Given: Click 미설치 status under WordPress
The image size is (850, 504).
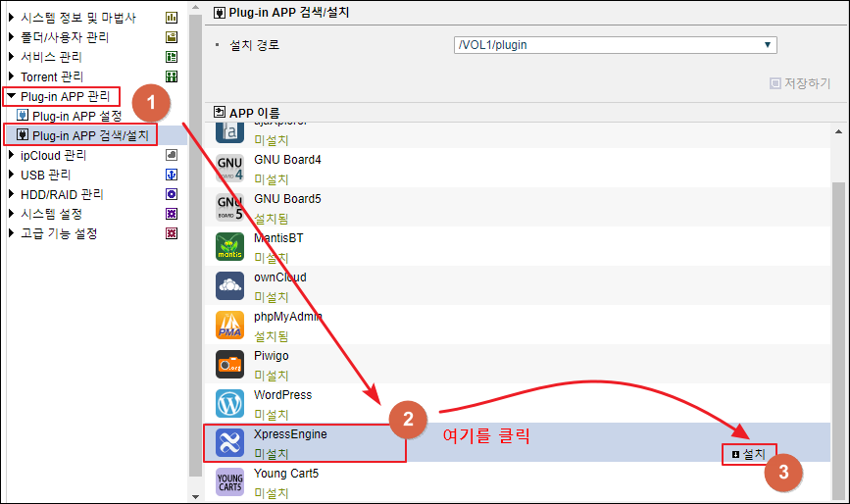Looking at the screenshot, I should pyautogui.click(x=271, y=415).
